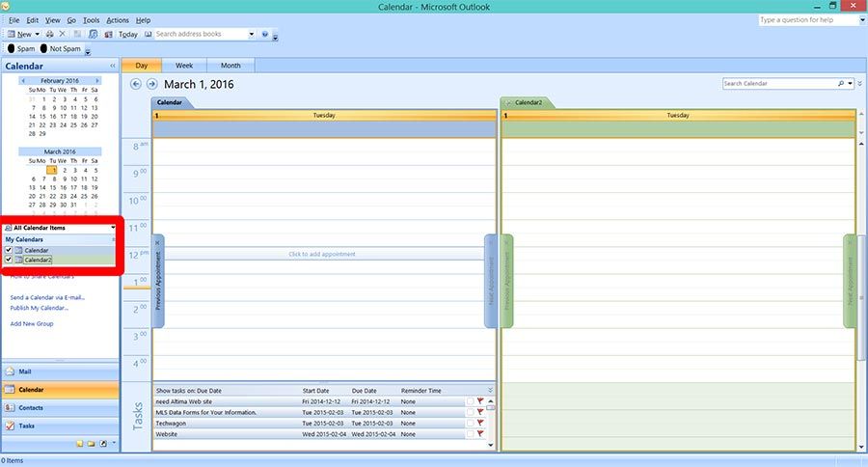Image resolution: width=868 pixels, height=467 pixels.
Task: Open the View menu
Action: click(x=53, y=20)
